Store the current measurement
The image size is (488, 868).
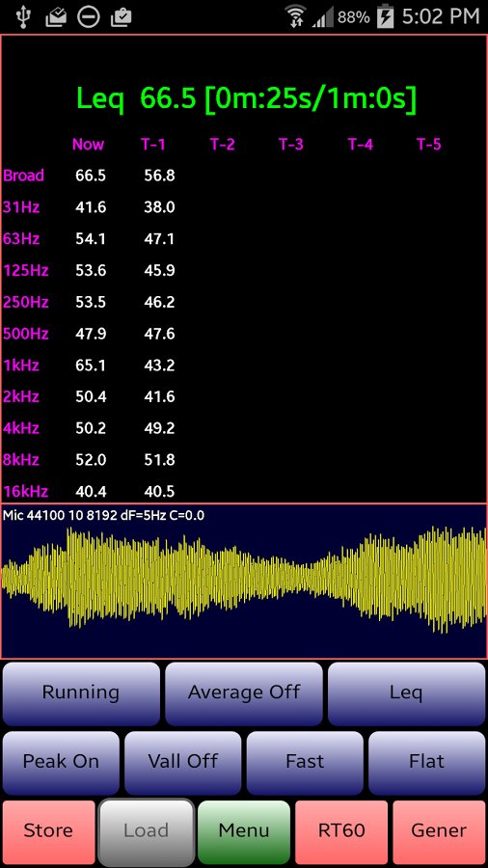(x=48, y=832)
